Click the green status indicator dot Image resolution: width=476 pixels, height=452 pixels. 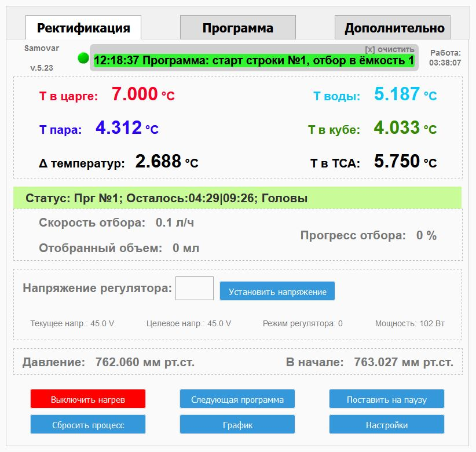click(x=83, y=58)
